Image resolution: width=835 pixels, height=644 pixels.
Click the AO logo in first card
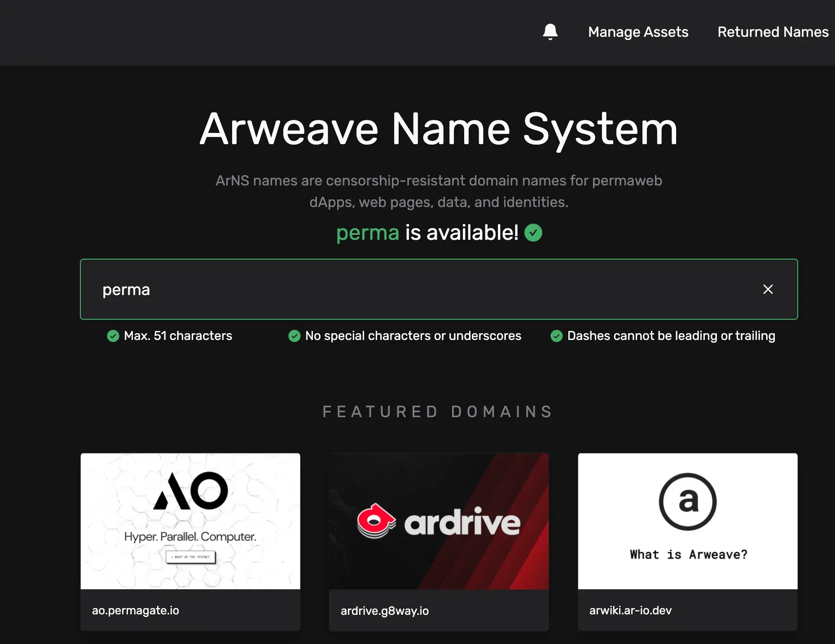tap(191, 491)
